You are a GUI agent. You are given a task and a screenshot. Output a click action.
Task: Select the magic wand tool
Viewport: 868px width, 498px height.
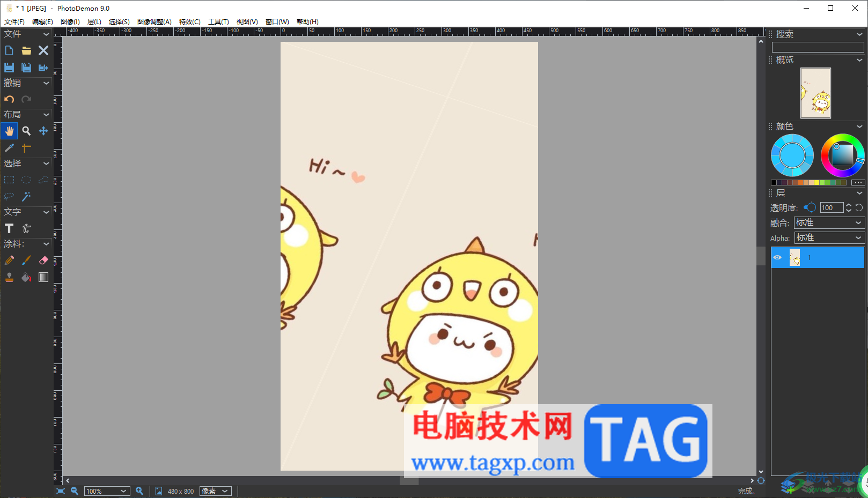click(26, 197)
